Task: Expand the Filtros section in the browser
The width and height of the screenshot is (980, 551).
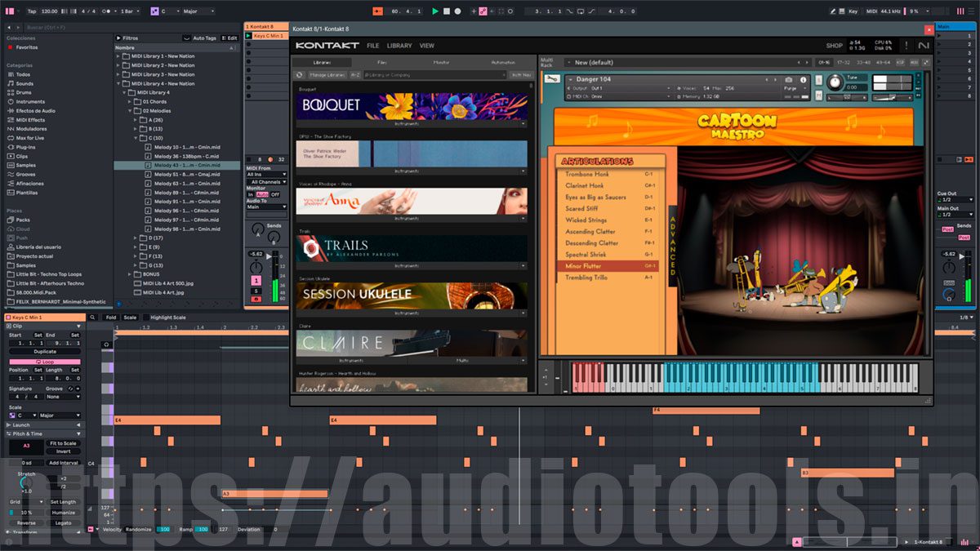Action: click(118, 38)
